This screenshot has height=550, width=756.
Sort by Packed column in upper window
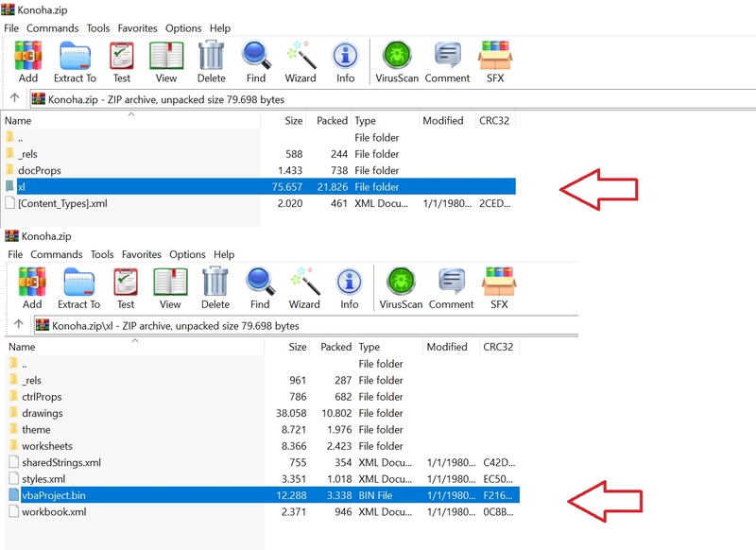tap(328, 120)
